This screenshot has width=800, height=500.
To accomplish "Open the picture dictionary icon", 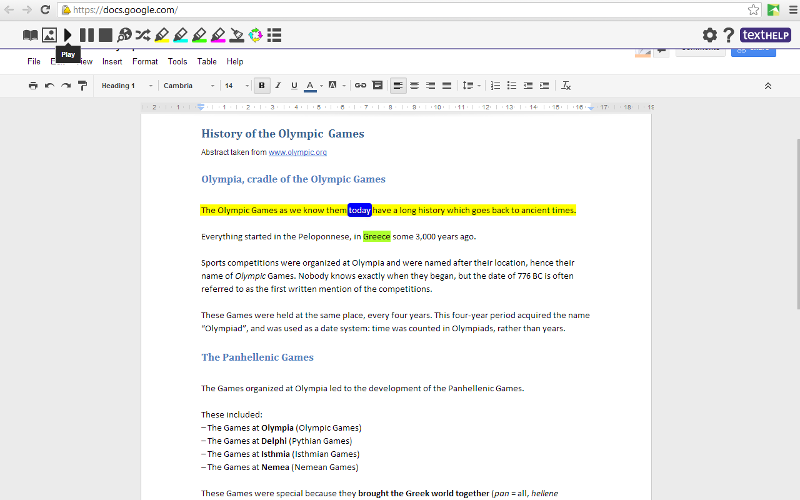I will [x=49, y=35].
